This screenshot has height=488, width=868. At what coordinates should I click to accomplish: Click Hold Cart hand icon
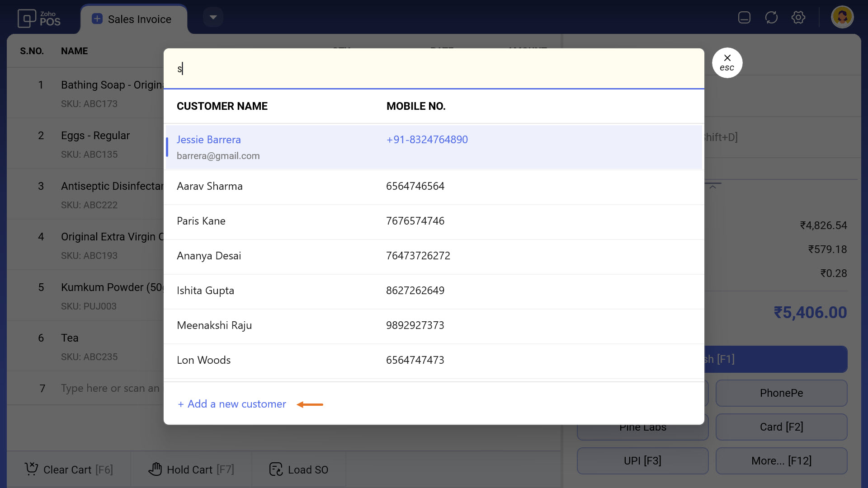click(x=155, y=469)
